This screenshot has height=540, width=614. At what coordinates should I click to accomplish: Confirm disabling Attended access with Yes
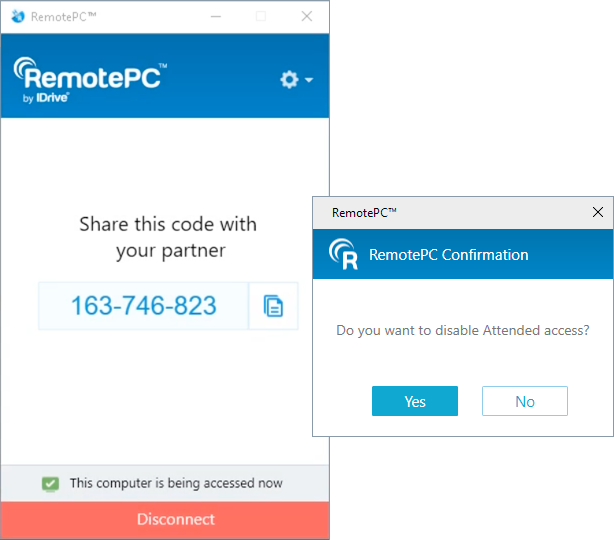[x=415, y=401]
